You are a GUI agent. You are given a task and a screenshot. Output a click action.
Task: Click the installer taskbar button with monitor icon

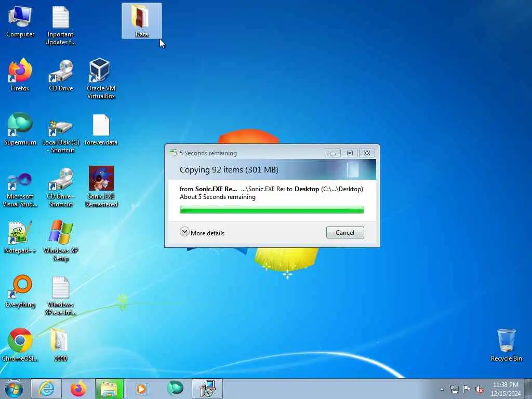pos(207,389)
